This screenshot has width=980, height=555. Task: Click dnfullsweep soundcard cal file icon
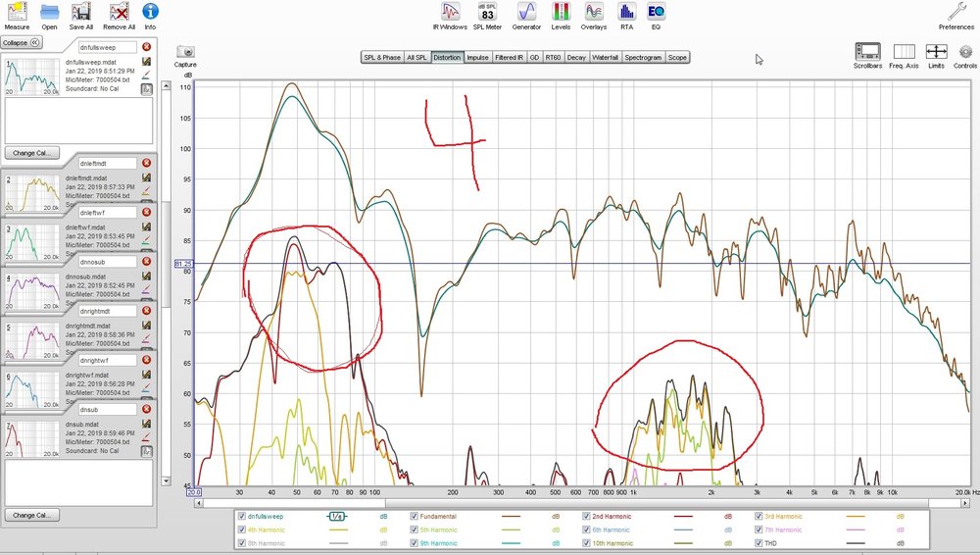pos(146,89)
